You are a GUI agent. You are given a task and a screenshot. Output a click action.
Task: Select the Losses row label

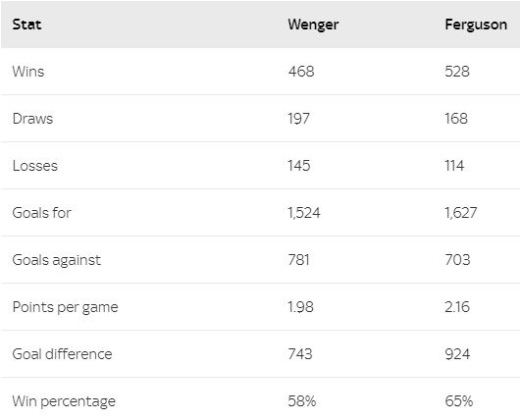click(34, 166)
